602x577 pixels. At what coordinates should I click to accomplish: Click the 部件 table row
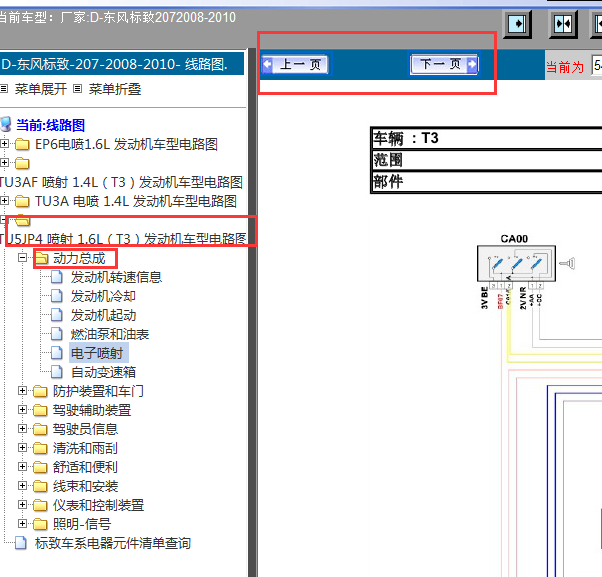click(x=487, y=181)
